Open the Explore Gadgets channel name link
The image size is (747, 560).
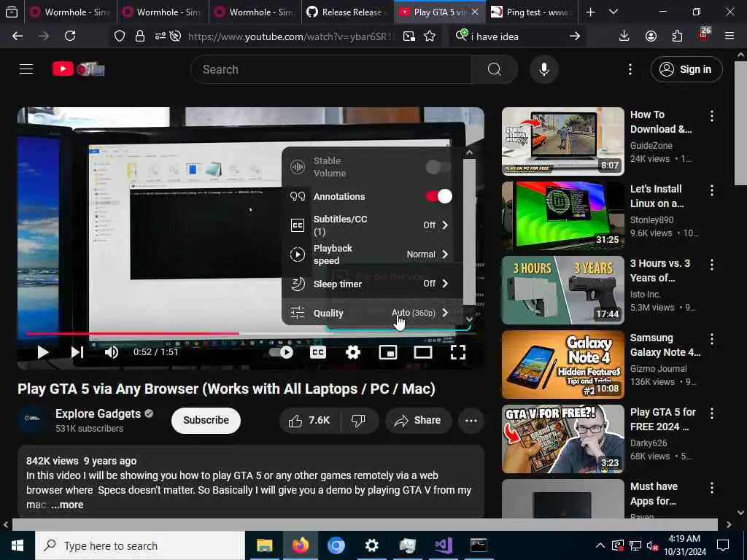pos(98,414)
